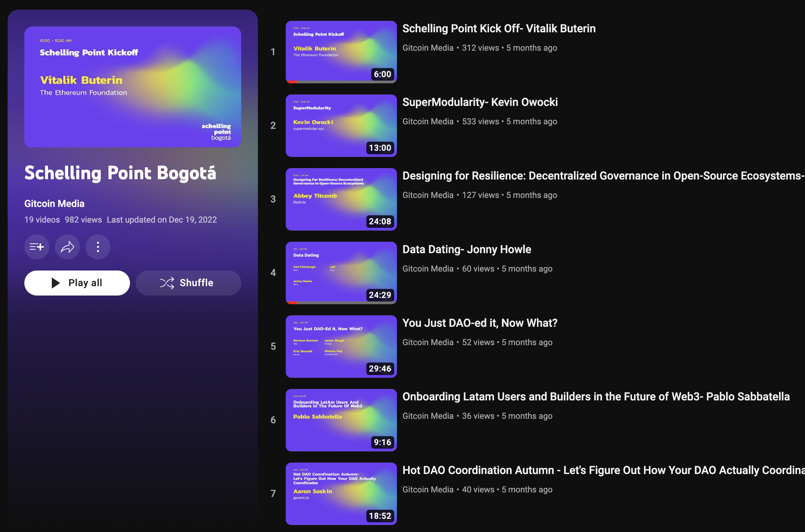
Task: Shuffle the playlist videos
Action: 188,283
